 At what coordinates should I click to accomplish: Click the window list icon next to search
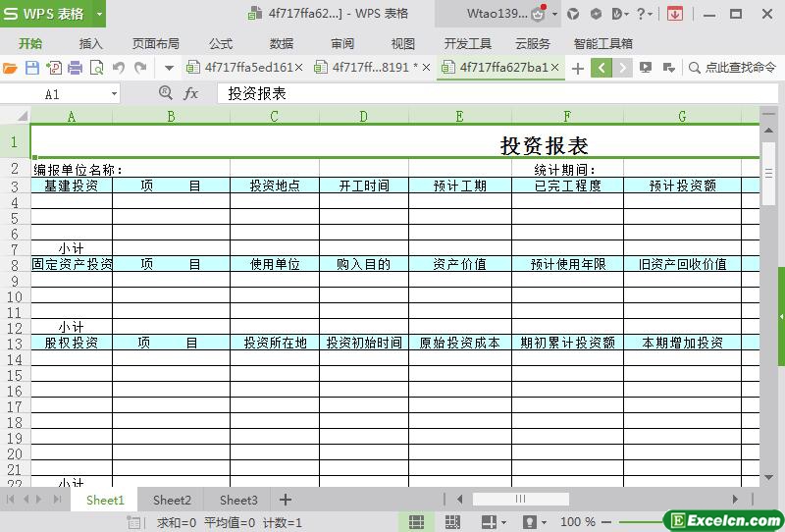[669, 68]
